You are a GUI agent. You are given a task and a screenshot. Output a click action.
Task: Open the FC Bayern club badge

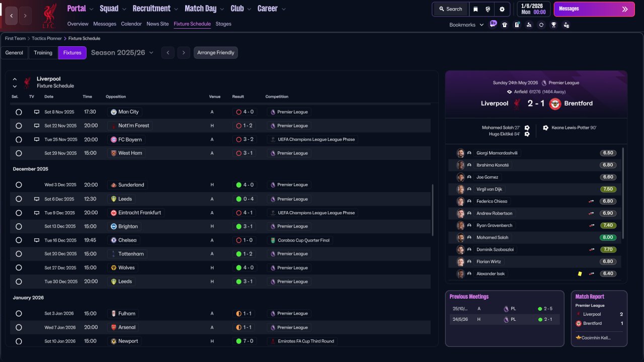click(114, 140)
